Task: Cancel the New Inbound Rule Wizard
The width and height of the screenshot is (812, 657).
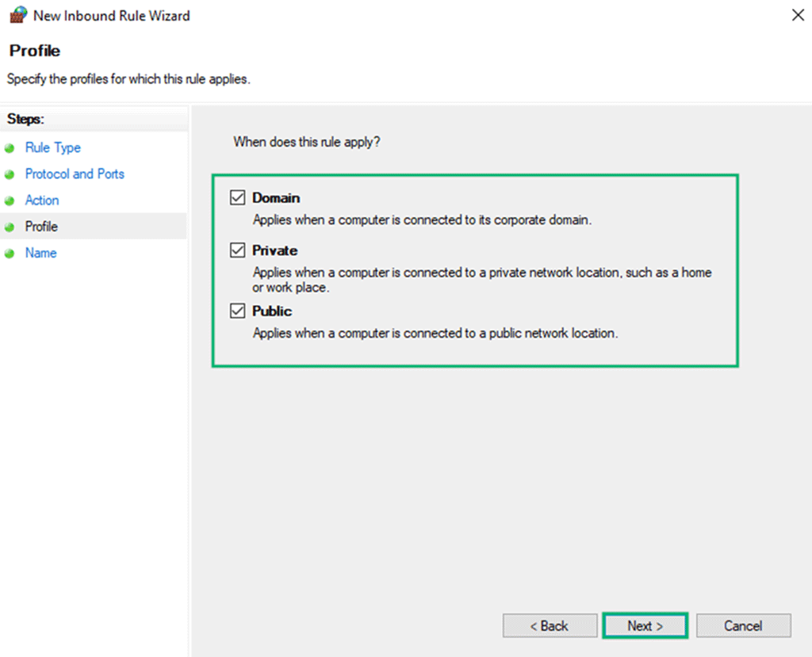Action: tap(743, 625)
